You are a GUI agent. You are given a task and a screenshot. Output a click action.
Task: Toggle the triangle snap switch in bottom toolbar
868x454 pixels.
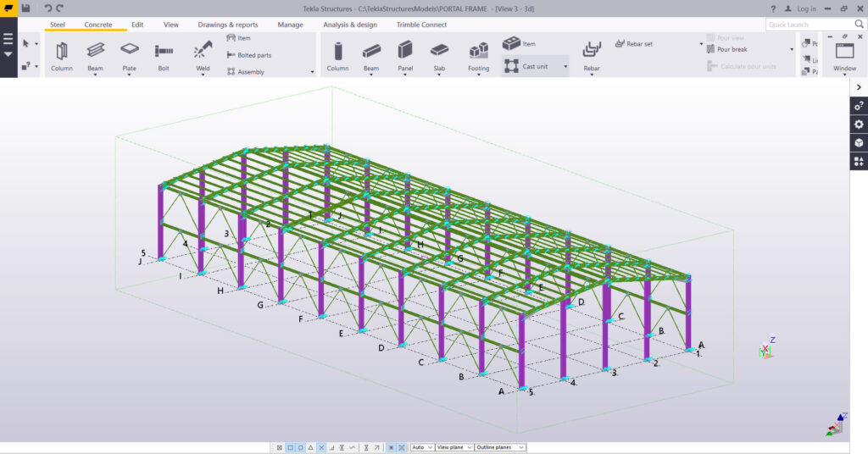pos(310,447)
